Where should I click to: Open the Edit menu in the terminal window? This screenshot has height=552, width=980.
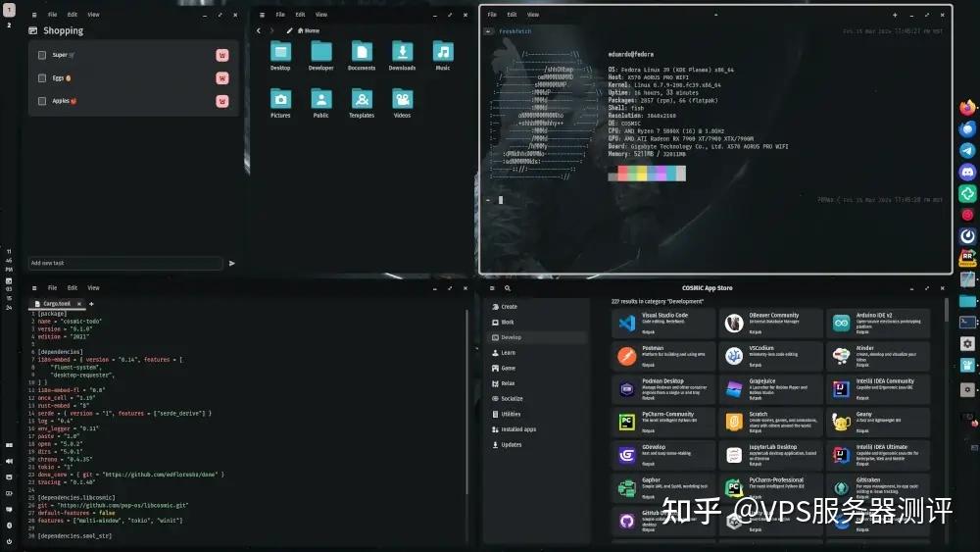pyautogui.click(x=512, y=15)
